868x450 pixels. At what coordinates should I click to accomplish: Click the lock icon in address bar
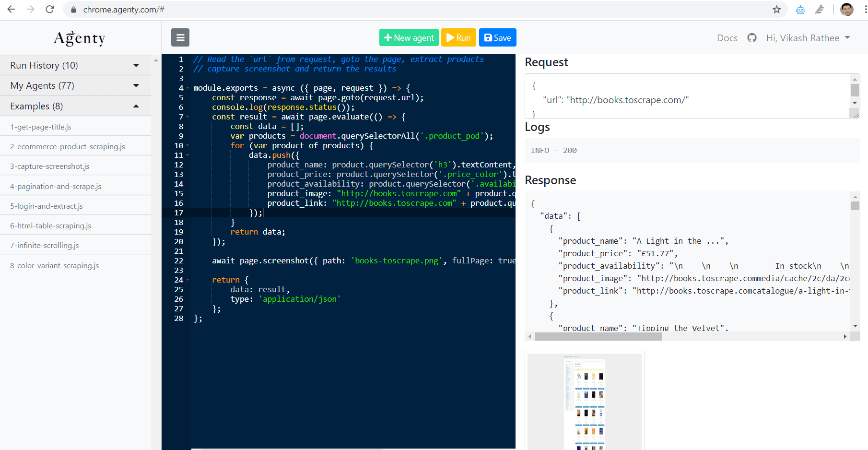[x=73, y=10]
